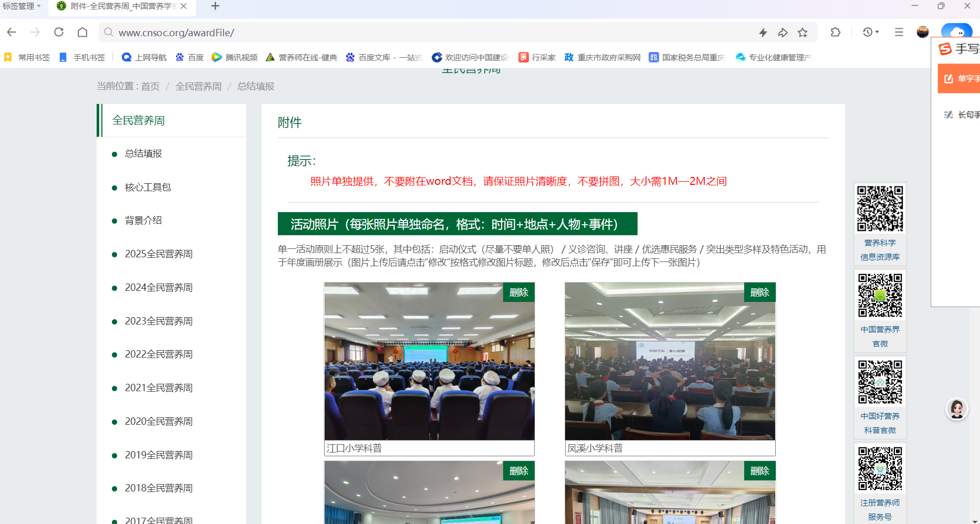The height and width of the screenshot is (524, 980).
Task: Open the extensions puzzle icon
Action: pyautogui.click(x=836, y=33)
